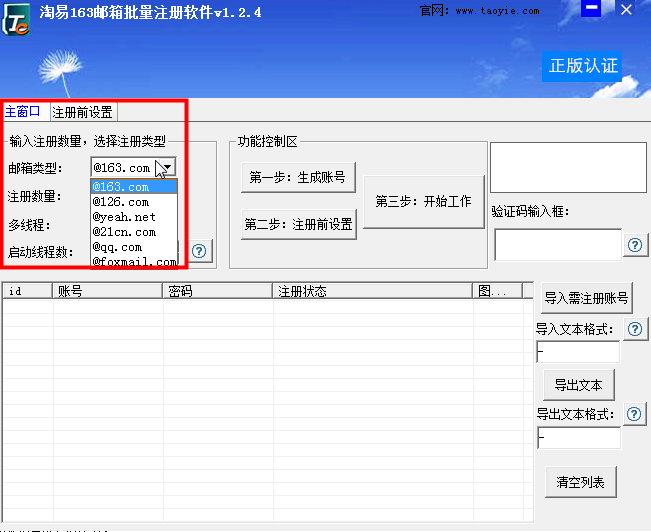Click 第二步：注册前设置 button
651x532 pixels.
pyautogui.click(x=299, y=224)
